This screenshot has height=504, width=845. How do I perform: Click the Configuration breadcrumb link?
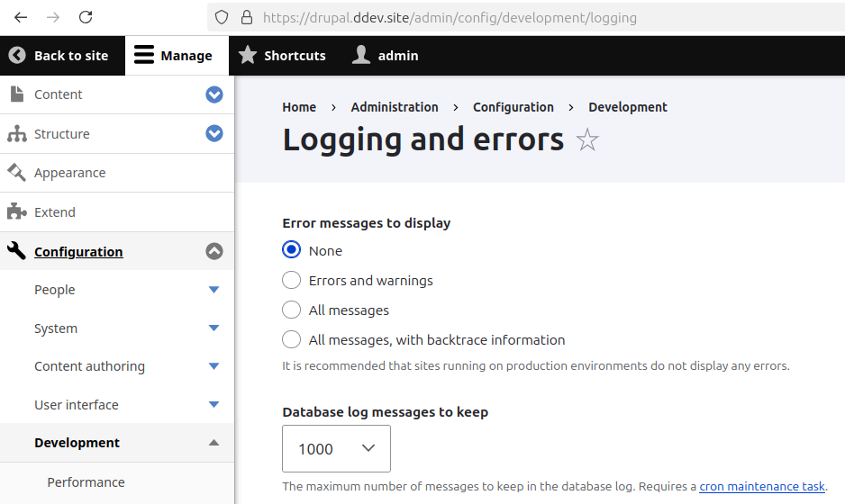[x=513, y=107]
